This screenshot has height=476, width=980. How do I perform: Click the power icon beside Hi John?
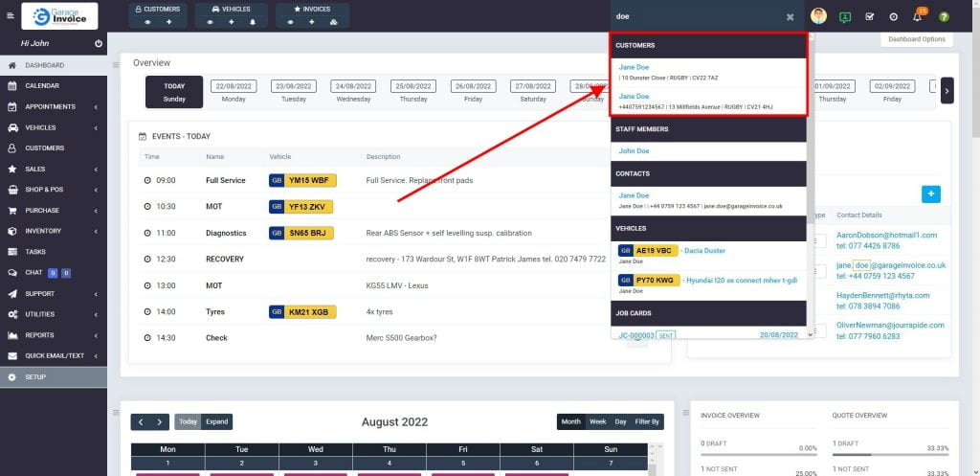pos(99,44)
